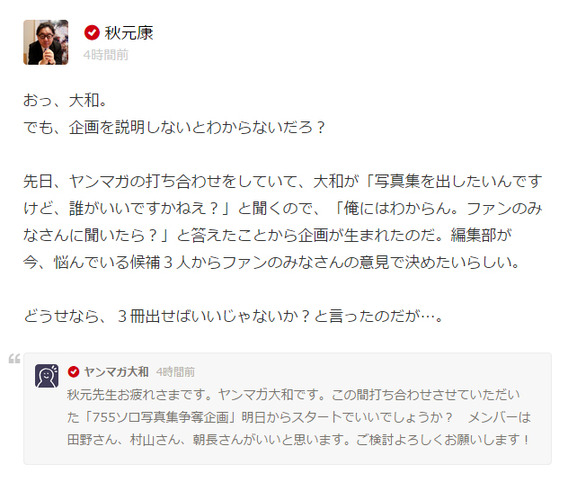Screen dimensions: 568x500
Task: Click the line starting どうせなら、３冊出せばいい
Action: (233, 316)
